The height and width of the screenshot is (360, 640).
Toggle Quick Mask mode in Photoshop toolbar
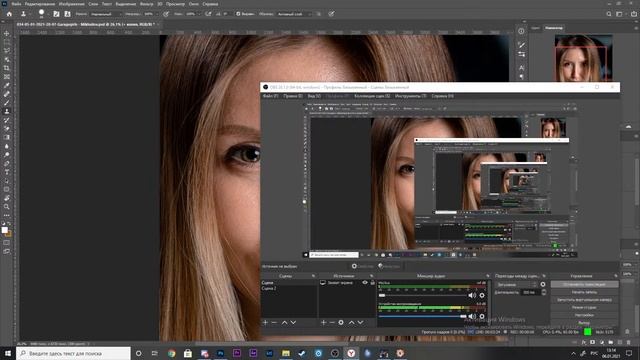click(7, 242)
